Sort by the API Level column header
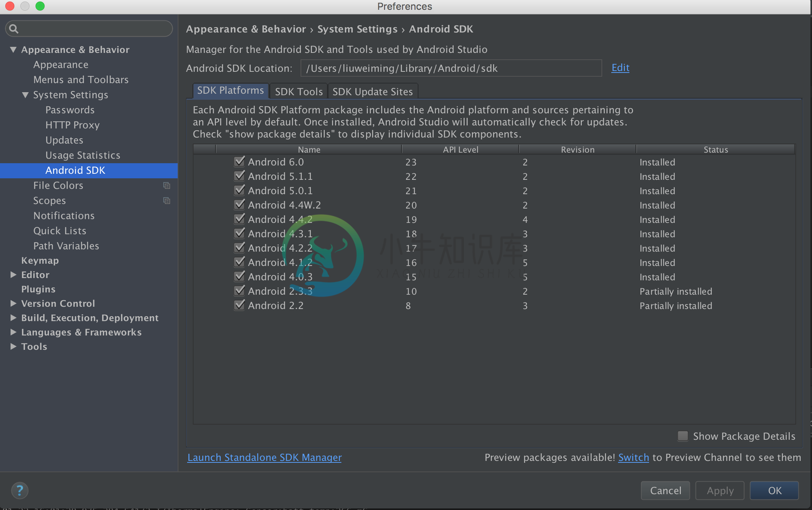Viewport: 812px width, 510px height. pos(460,150)
